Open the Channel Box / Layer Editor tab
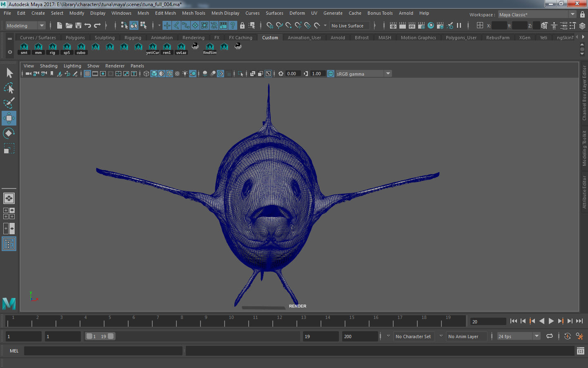This screenshot has width=588, height=368. coord(584,93)
